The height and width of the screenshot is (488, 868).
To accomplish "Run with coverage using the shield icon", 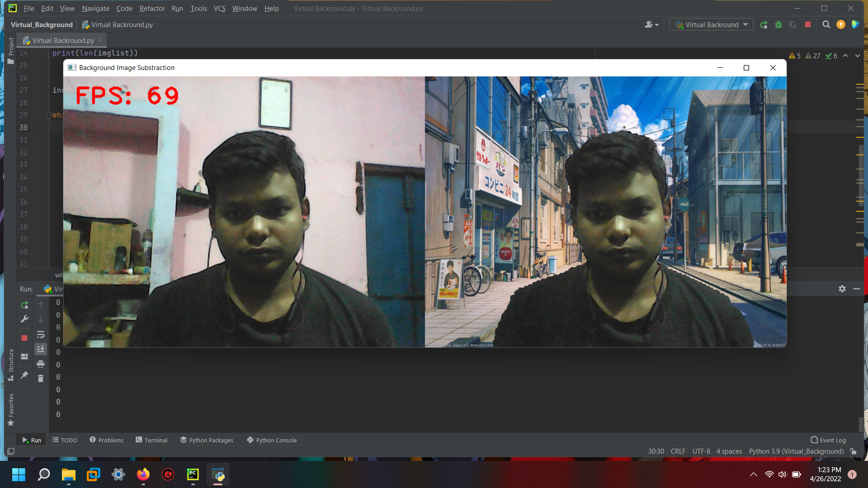I will (793, 25).
